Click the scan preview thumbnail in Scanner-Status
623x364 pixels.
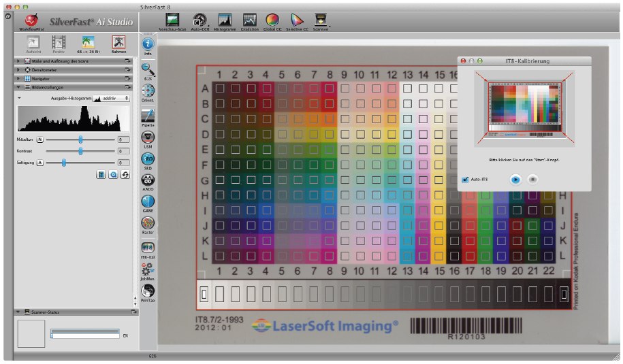[x=31, y=333]
